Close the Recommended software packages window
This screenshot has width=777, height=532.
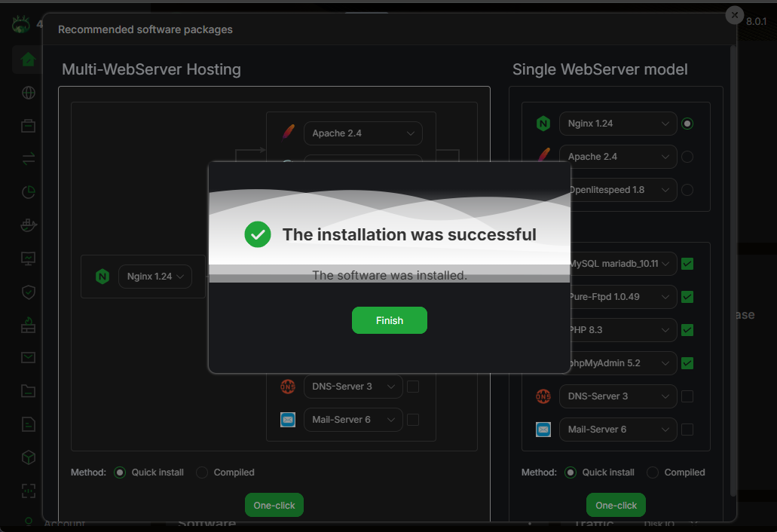pyautogui.click(x=734, y=15)
